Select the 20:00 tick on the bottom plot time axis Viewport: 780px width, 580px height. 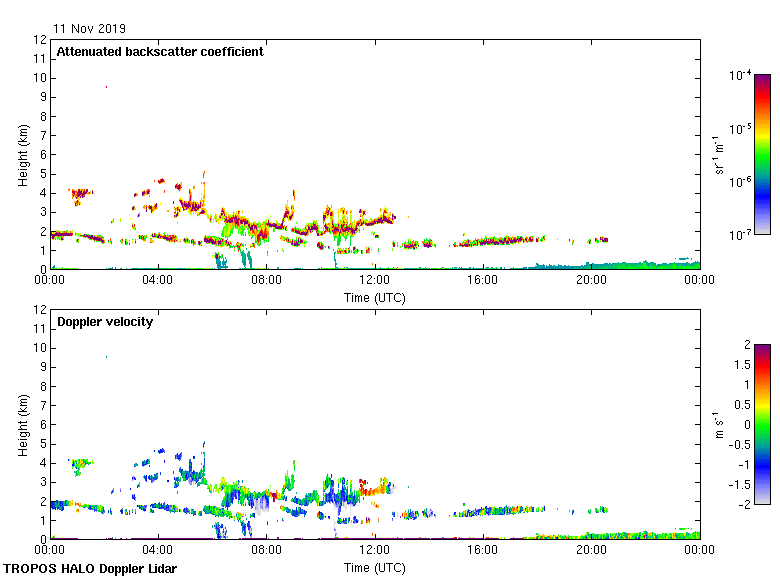point(591,551)
